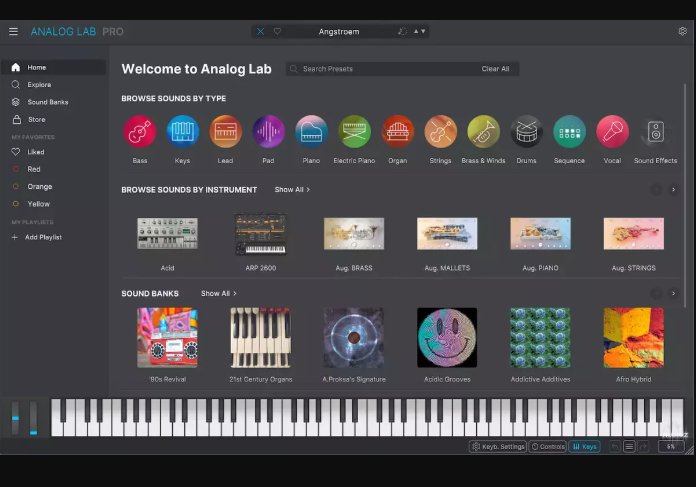Open Keyb. Settings panel
The width and height of the screenshot is (696, 487).
(x=498, y=447)
